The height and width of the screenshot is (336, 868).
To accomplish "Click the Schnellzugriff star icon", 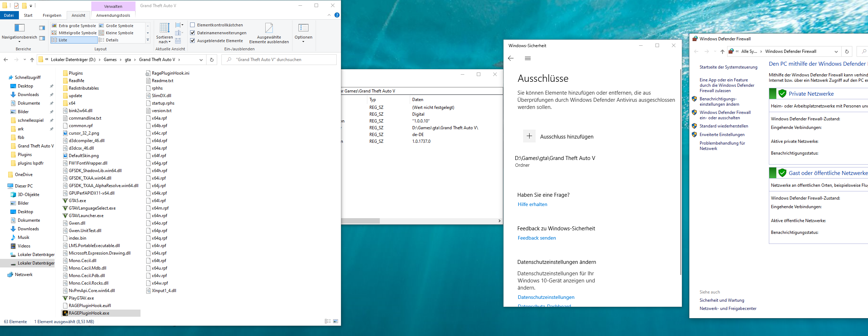I will click(x=10, y=77).
